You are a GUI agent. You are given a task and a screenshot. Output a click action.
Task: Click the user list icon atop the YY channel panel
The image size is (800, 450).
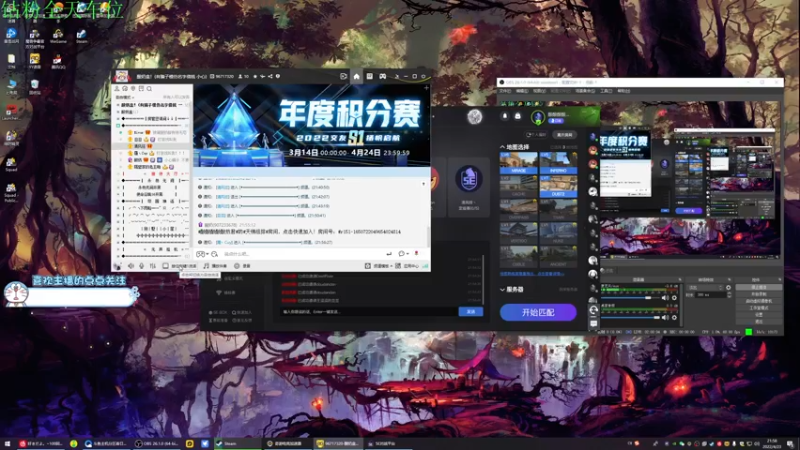[x=117, y=89]
